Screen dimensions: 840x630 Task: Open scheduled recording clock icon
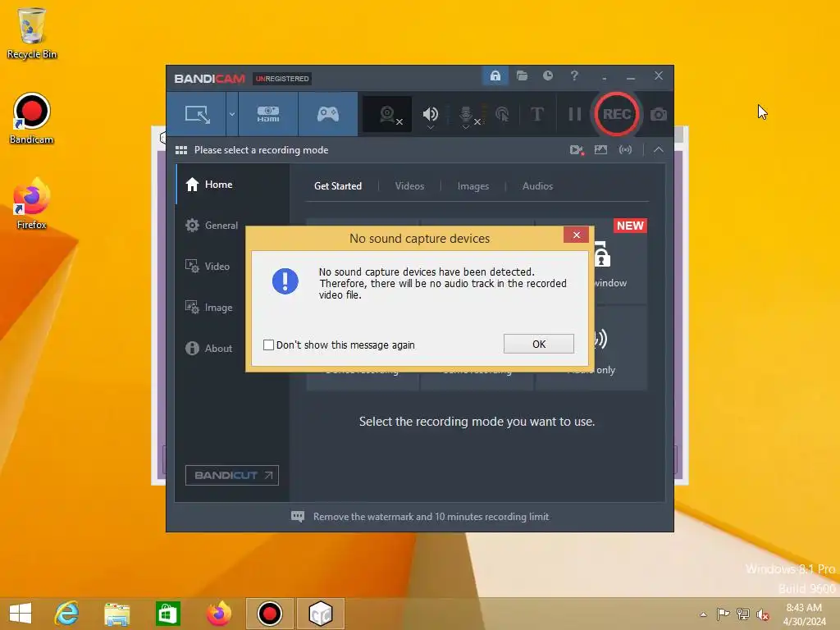[x=547, y=75]
